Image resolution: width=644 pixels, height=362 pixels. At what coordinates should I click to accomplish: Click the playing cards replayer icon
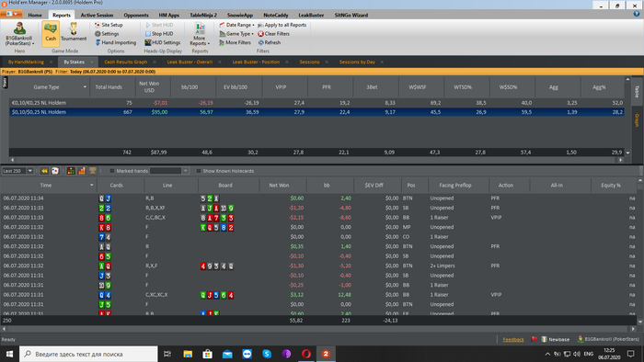55,171
